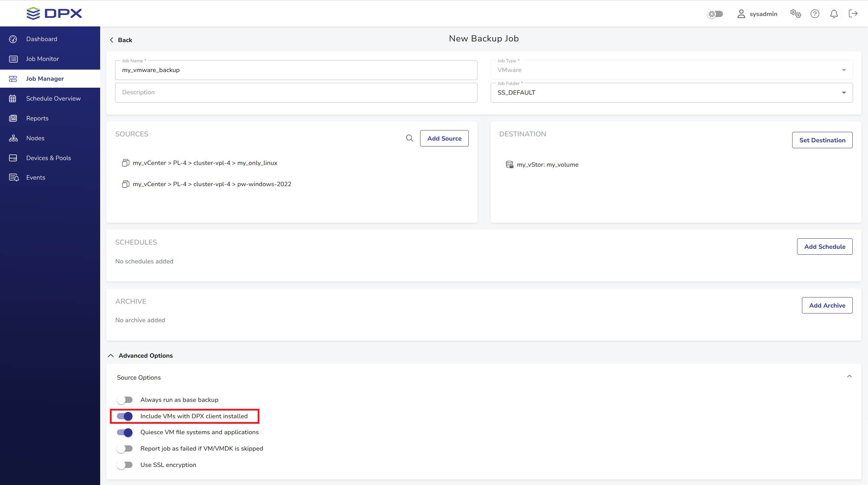Go to Devices & Pools menu

click(x=48, y=158)
